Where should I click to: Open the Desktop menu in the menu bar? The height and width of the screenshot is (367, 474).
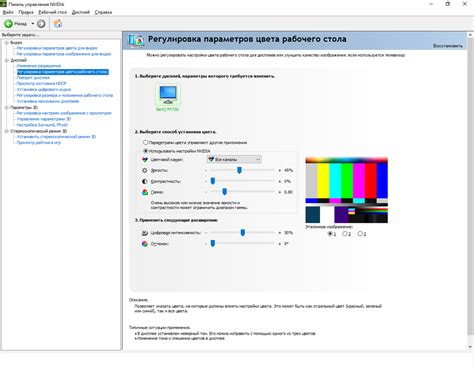tap(53, 12)
